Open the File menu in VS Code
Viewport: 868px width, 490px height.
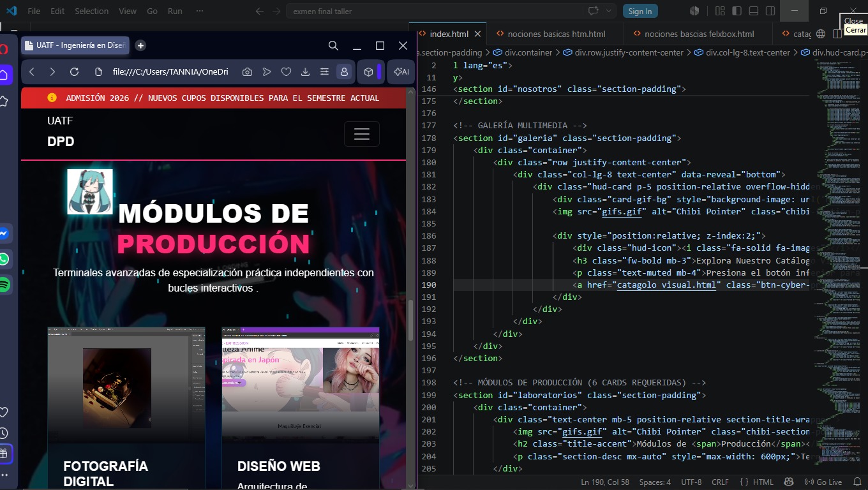(34, 11)
